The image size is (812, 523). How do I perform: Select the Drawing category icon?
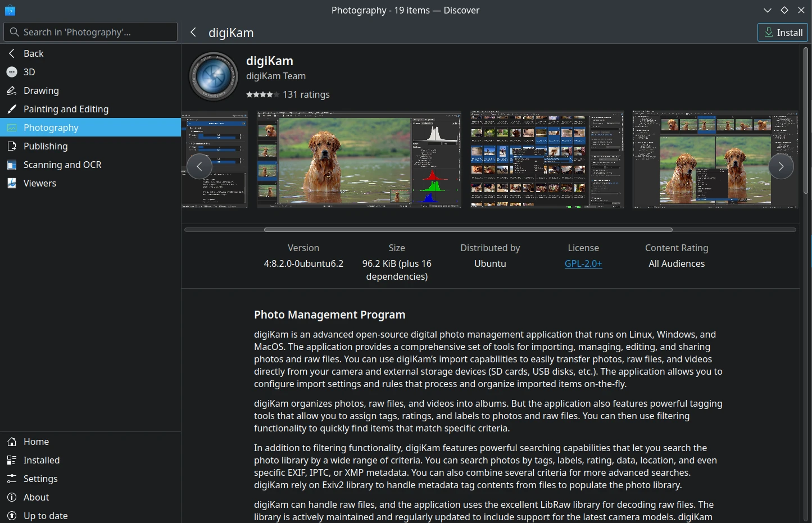(x=12, y=90)
